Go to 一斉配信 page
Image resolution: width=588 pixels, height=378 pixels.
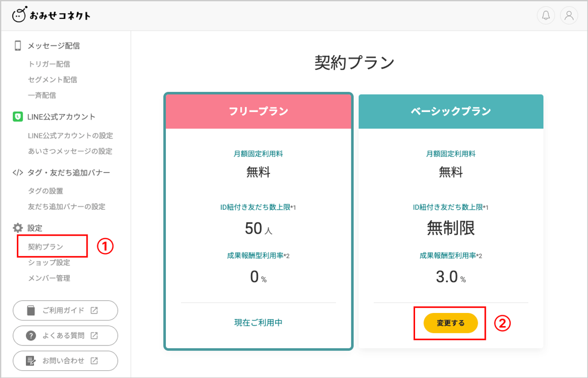pyautogui.click(x=42, y=95)
